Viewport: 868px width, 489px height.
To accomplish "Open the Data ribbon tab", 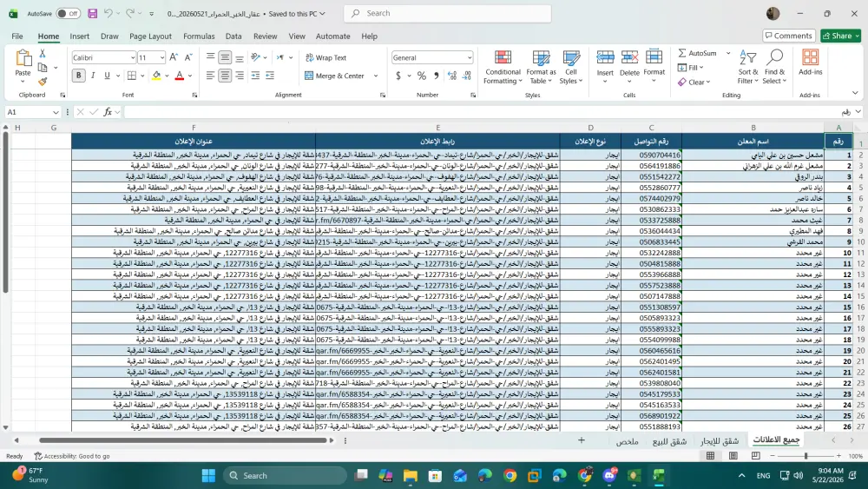I will pos(233,36).
